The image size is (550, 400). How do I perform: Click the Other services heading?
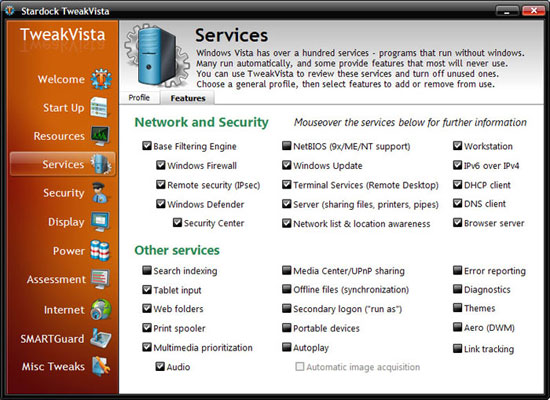[177, 250]
